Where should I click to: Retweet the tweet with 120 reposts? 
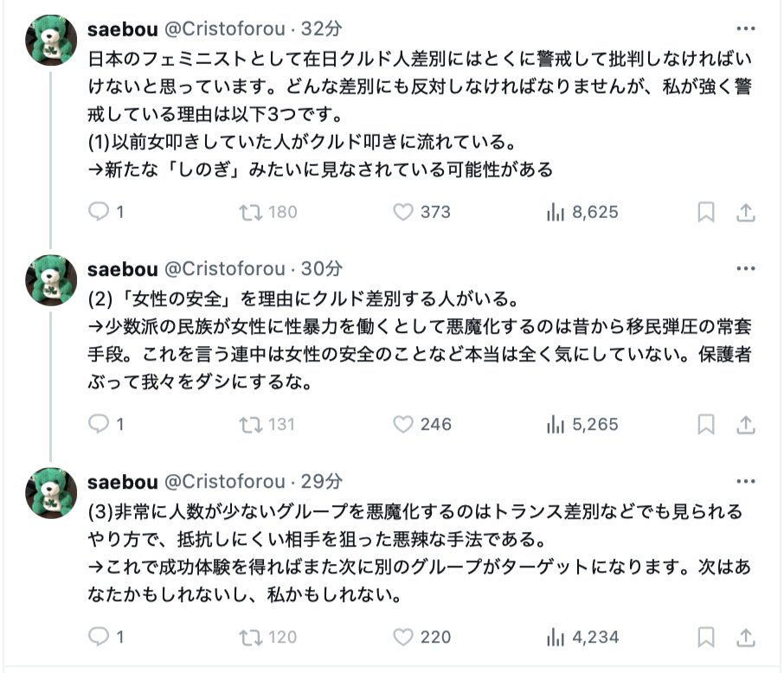pyautogui.click(x=250, y=637)
